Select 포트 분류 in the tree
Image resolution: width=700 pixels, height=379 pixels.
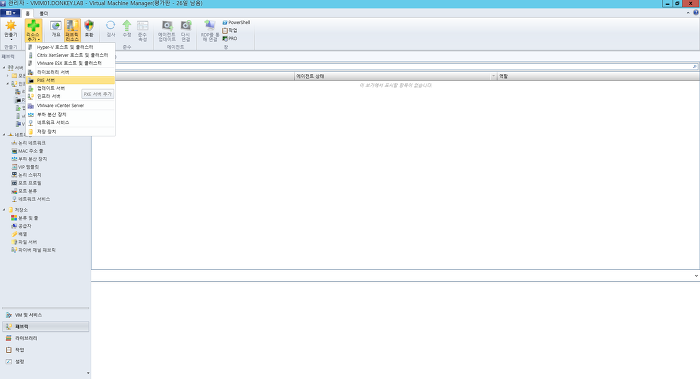pos(25,191)
